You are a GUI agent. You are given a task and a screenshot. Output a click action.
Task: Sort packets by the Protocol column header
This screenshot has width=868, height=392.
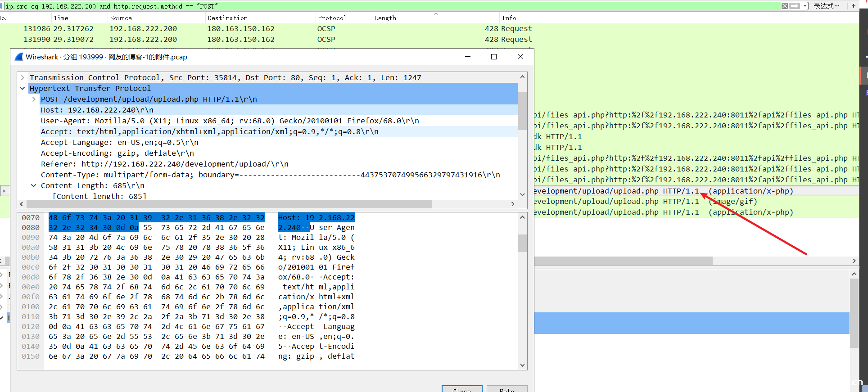coord(332,18)
